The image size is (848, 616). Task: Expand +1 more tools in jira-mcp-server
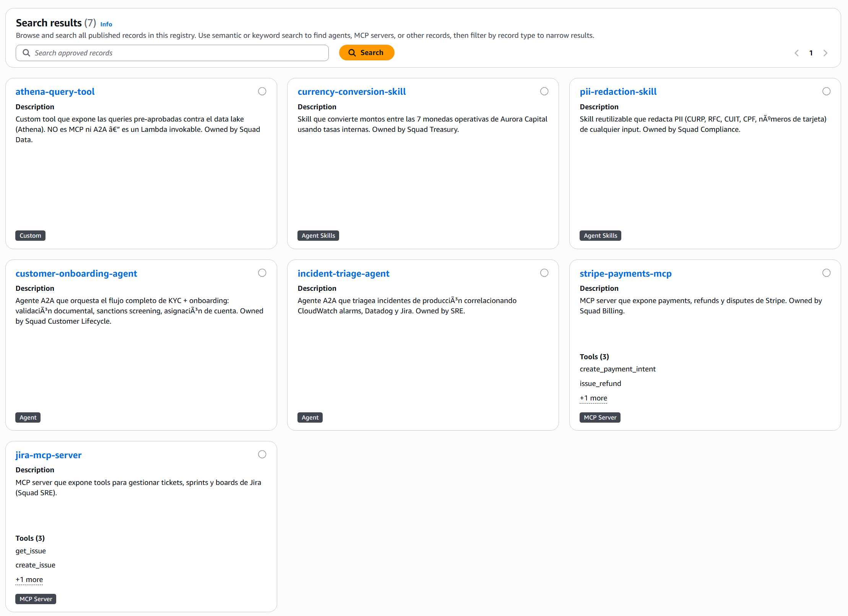pos(29,580)
